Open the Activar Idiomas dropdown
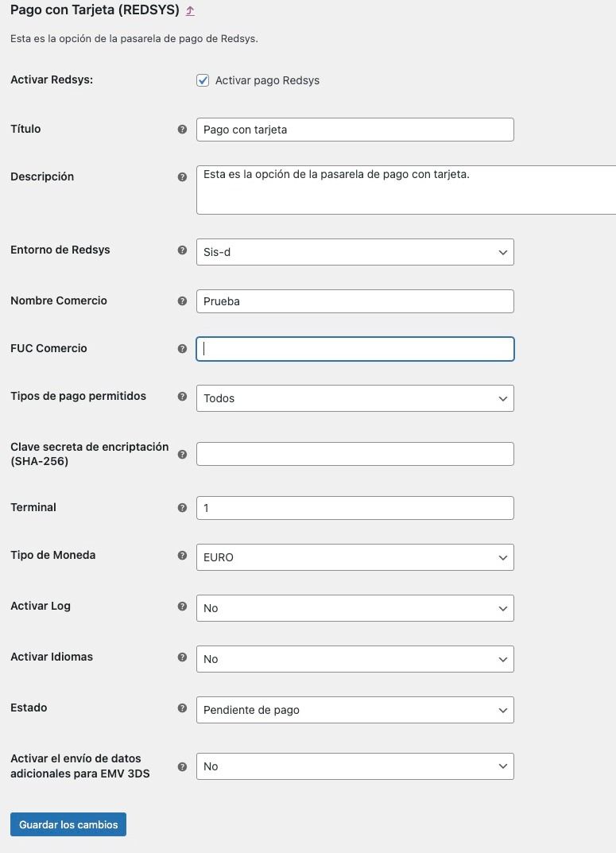616x853 pixels. [x=355, y=659]
